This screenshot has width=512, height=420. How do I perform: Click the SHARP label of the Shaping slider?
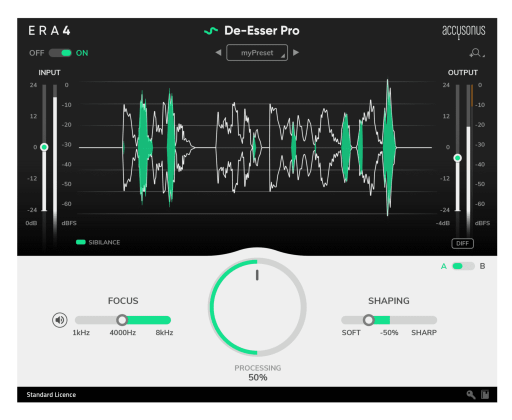coord(424,333)
